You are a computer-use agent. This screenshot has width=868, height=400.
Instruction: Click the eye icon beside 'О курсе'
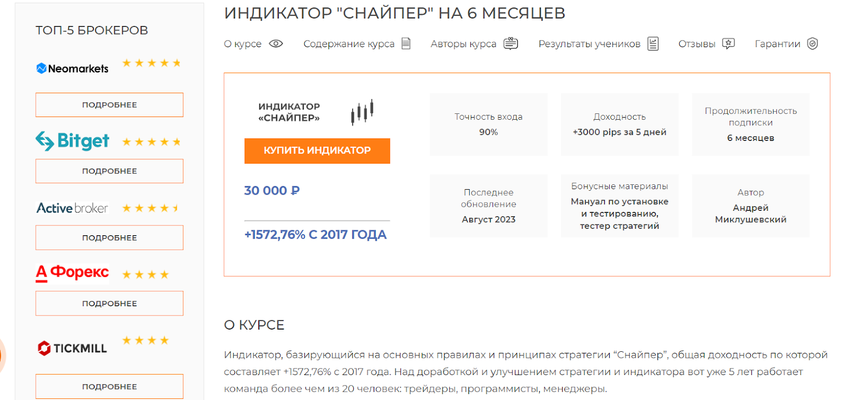276,44
